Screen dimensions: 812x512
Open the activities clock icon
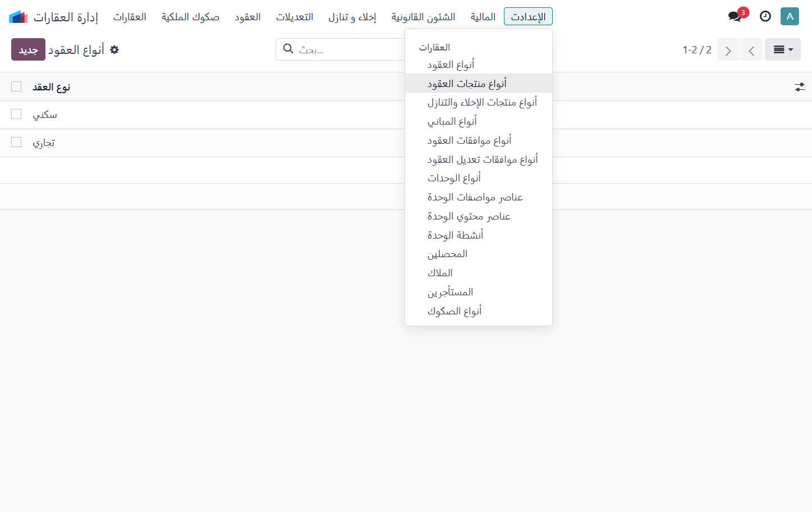765,16
